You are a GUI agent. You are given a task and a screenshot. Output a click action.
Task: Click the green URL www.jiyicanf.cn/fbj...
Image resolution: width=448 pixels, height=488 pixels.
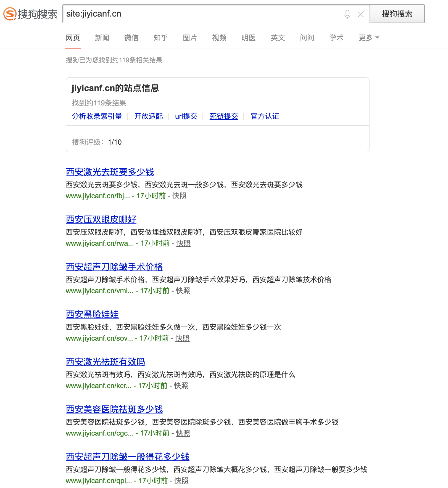tap(98, 196)
